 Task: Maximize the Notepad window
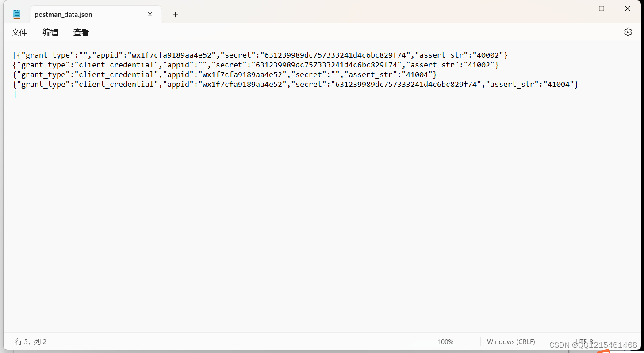pos(602,8)
